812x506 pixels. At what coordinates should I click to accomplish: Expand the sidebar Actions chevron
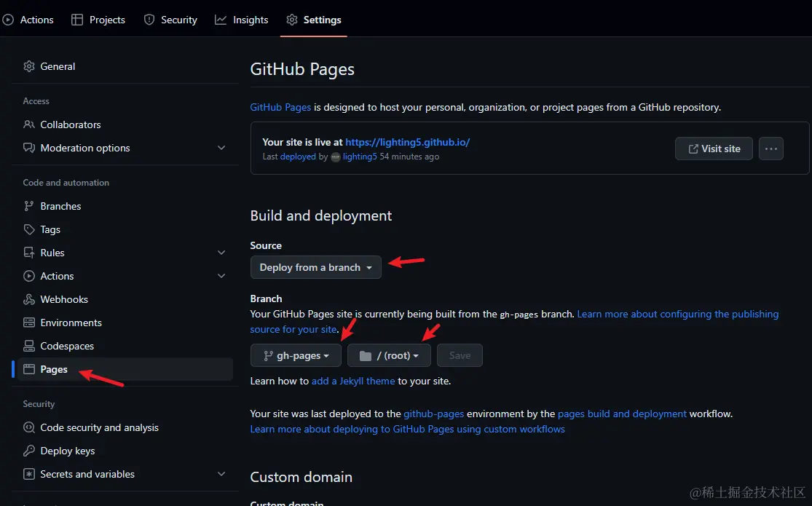pos(221,276)
